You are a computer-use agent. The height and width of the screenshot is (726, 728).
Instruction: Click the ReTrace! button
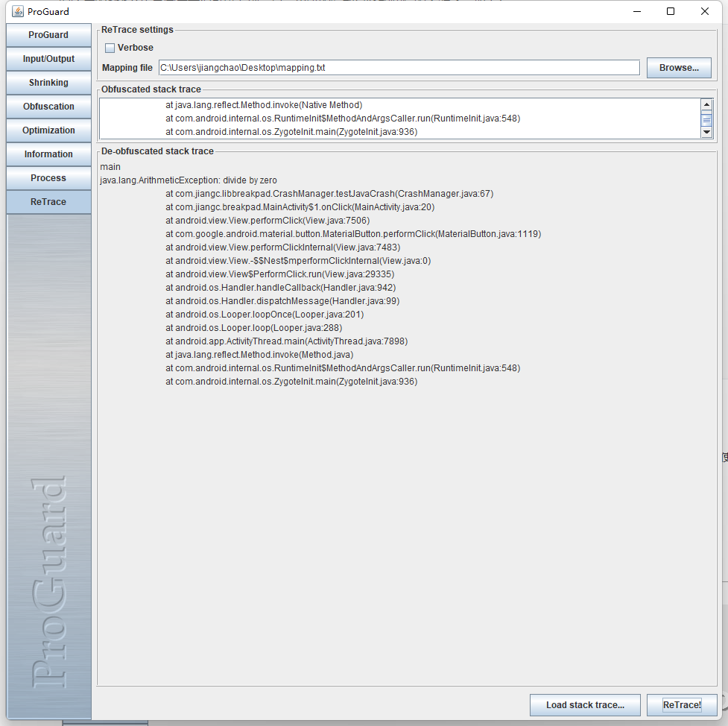pyautogui.click(x=682, y=704)
